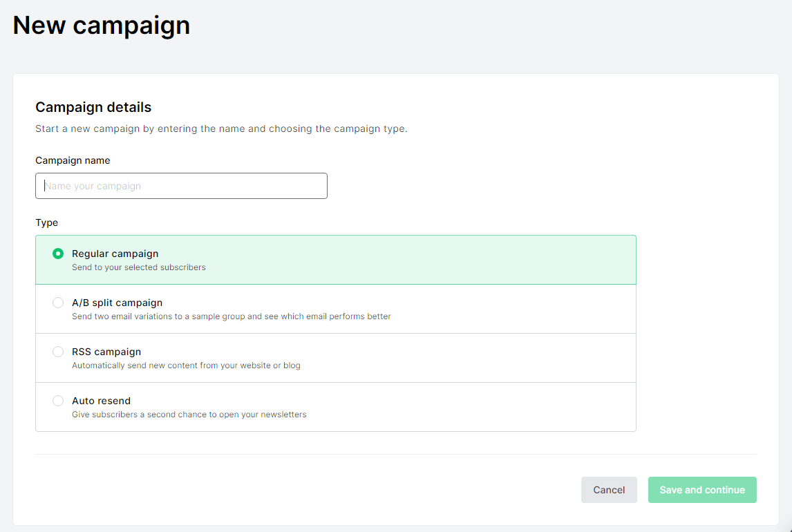Screen dimensions: 792x532
Task: Click the 'Type' section label
Action: (46, 222)
